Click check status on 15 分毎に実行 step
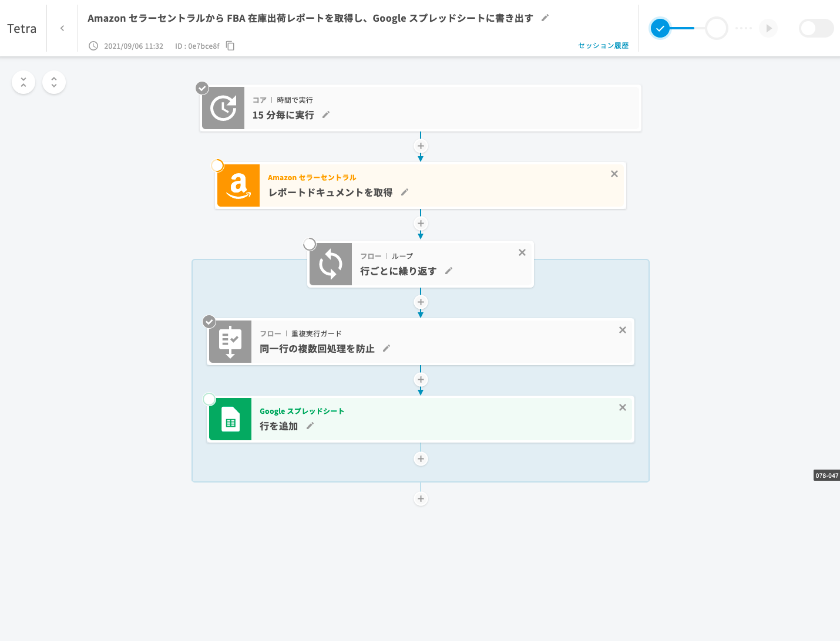Image resolution: width=840 pixels, height=641 pixels. (x=202, y=88)
